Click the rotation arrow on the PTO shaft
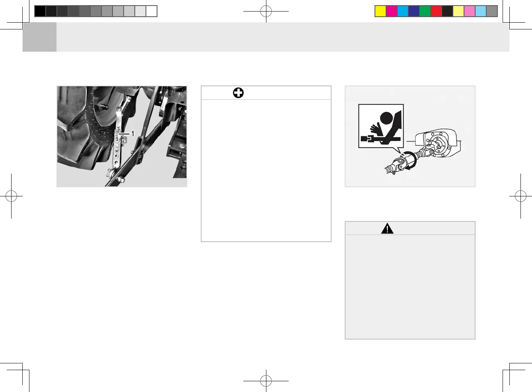 pos(409,160)
